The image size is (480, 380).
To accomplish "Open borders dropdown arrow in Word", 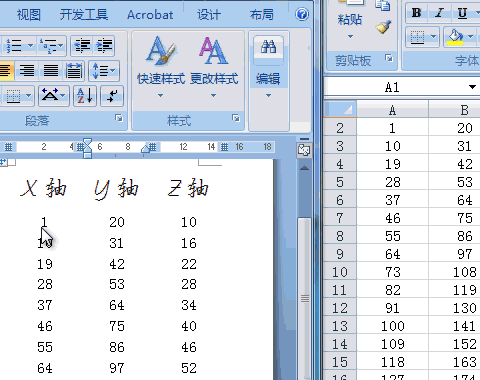I will pyautogui.click(x=29, y=96).
